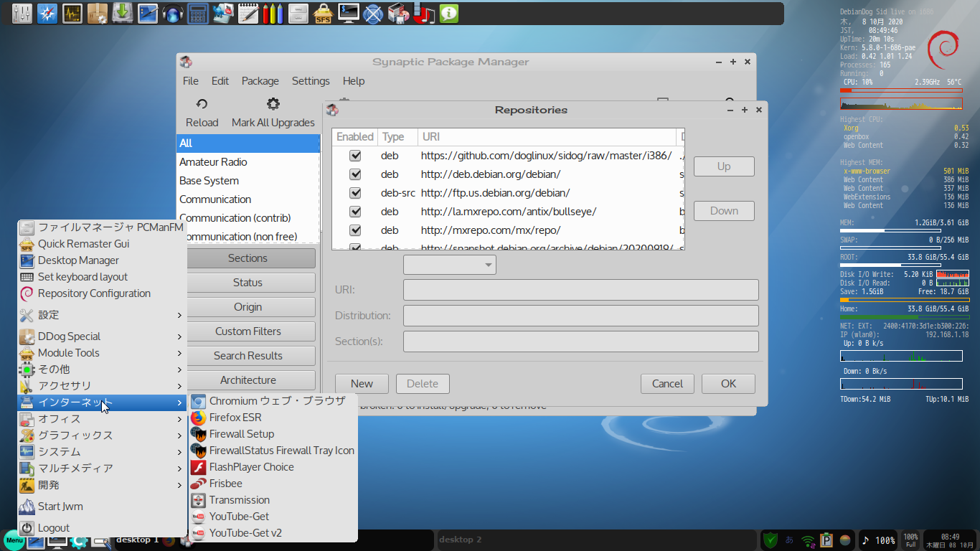Screen dimensions: 980x551
Task: Uncheck the mxrepo.com/mx/repo repository
Action: [355, 230]
